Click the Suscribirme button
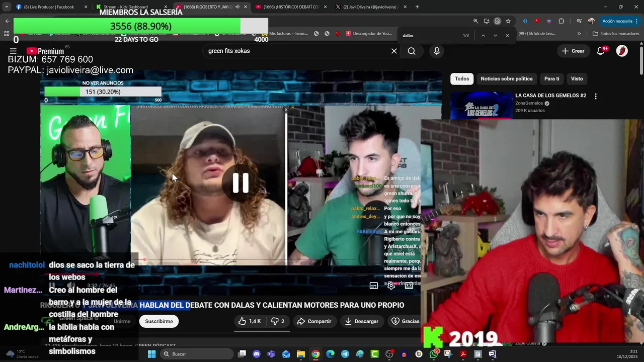The width and height of the screenshot is (644, 362). point(159,321)
